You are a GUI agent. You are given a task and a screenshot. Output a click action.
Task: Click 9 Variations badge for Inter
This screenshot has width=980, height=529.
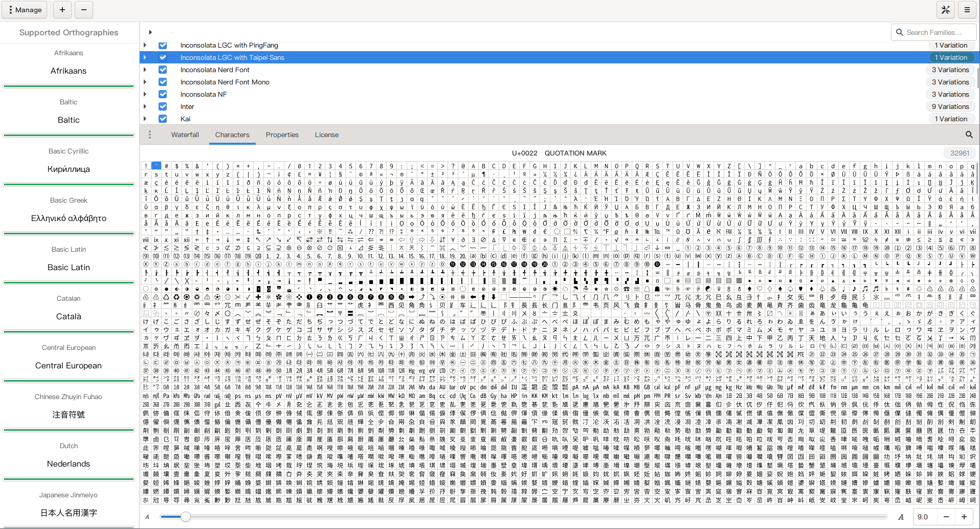(950, 106)
